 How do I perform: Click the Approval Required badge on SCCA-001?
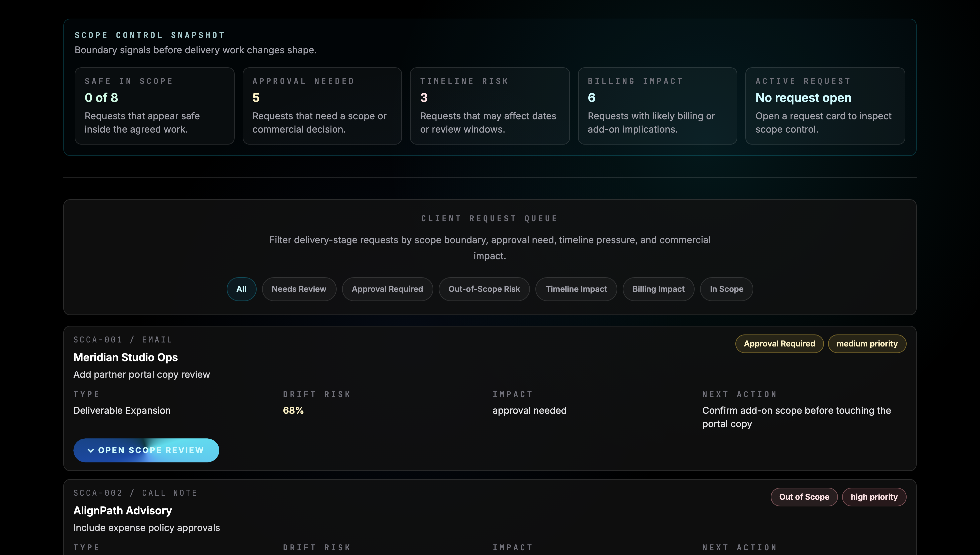pos(779,344)
